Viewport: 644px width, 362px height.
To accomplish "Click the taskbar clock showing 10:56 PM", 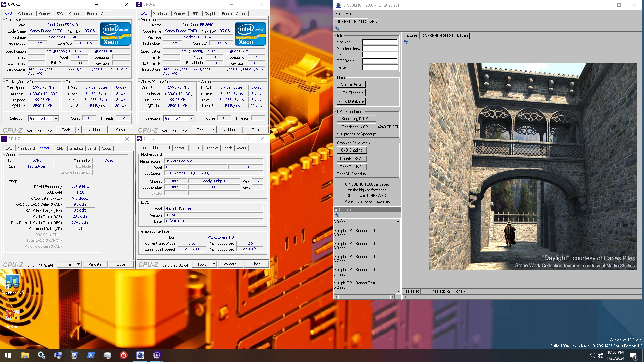I will (615, 355).
